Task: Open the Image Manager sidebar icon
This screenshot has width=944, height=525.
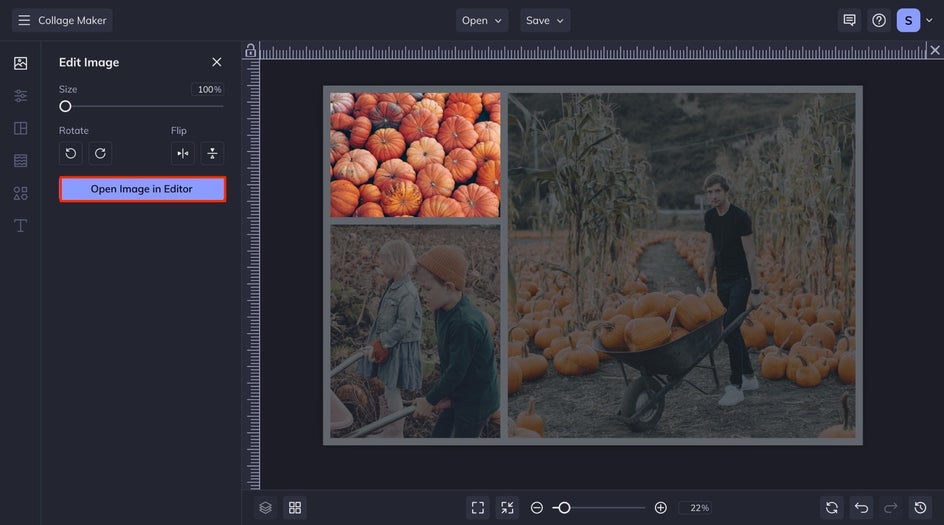Action: click(20, 63)
